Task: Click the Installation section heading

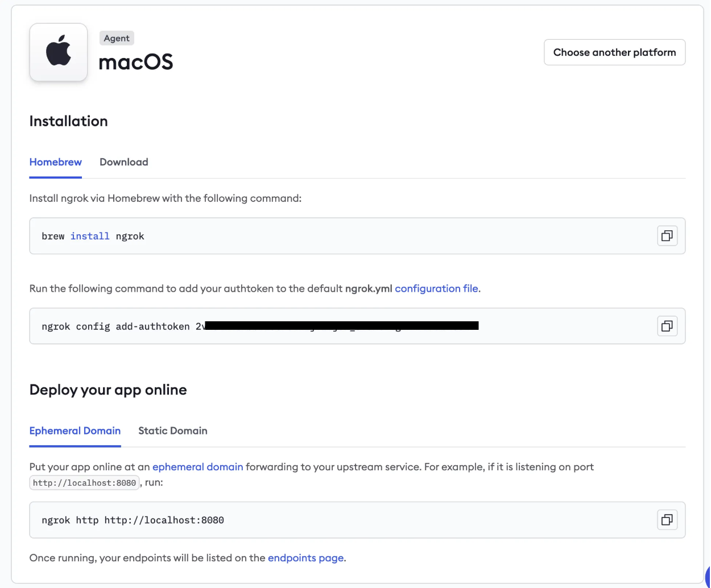Action: pos(69,121)
